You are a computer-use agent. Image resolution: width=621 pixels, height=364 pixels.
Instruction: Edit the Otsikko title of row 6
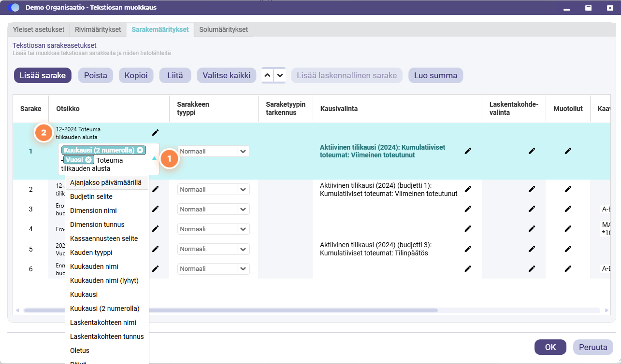coord(155,268)
